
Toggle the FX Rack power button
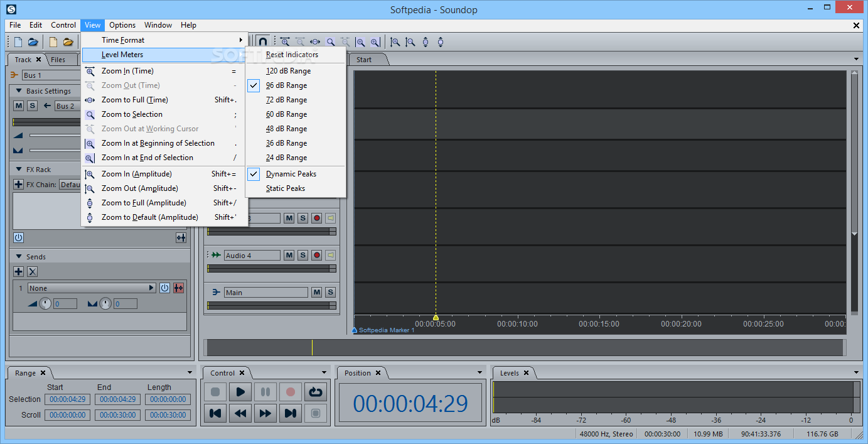[x=18, y=237]
